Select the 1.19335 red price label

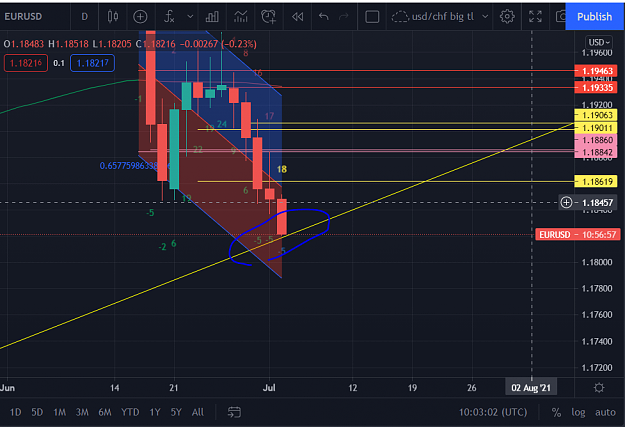click(596, 87)
